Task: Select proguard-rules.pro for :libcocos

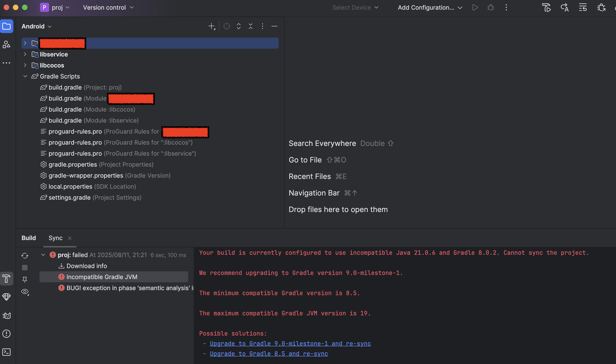Action: 117,143
